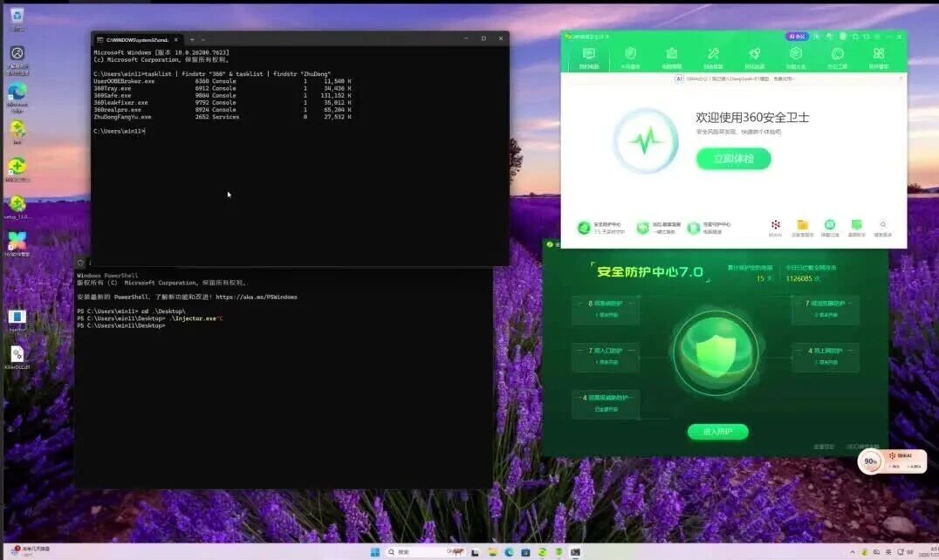Expand the terminal new-tab dropdown arrow
The image size is (939, 560).
pyautogui.click(x=203, y=39)
